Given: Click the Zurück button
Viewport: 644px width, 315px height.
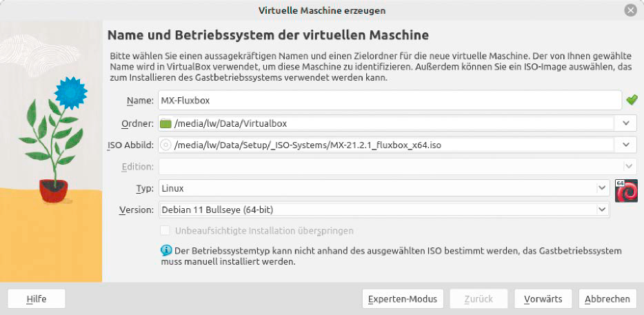Looking at the screenshot, I should 479,298.
